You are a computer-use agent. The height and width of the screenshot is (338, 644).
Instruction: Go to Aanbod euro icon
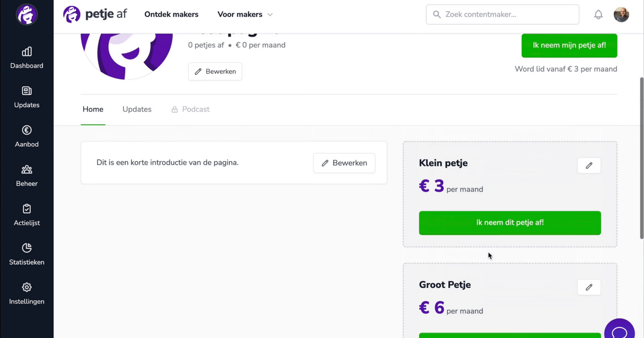(27, 130)
